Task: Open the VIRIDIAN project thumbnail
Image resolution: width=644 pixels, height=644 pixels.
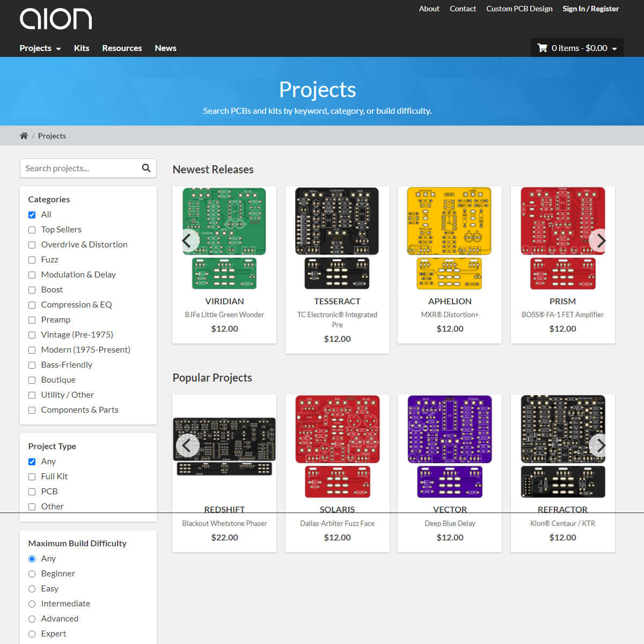Action: pyautogui.click(x=224, y=221)
